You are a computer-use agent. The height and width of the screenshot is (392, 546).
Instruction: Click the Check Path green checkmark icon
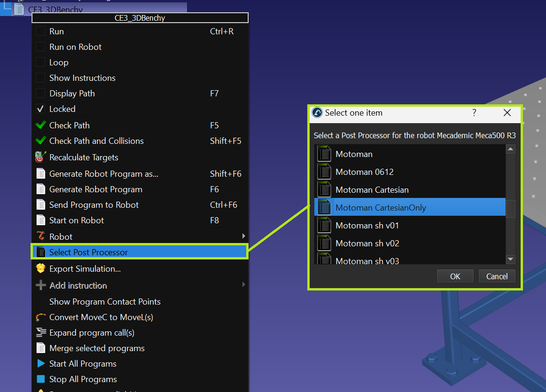coord(41,125)
